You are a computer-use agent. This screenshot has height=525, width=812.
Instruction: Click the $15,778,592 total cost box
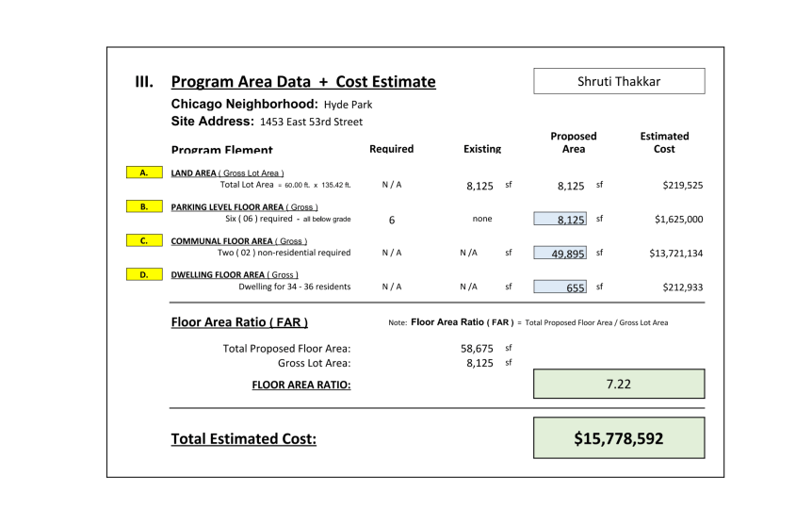tap(618, 438)
